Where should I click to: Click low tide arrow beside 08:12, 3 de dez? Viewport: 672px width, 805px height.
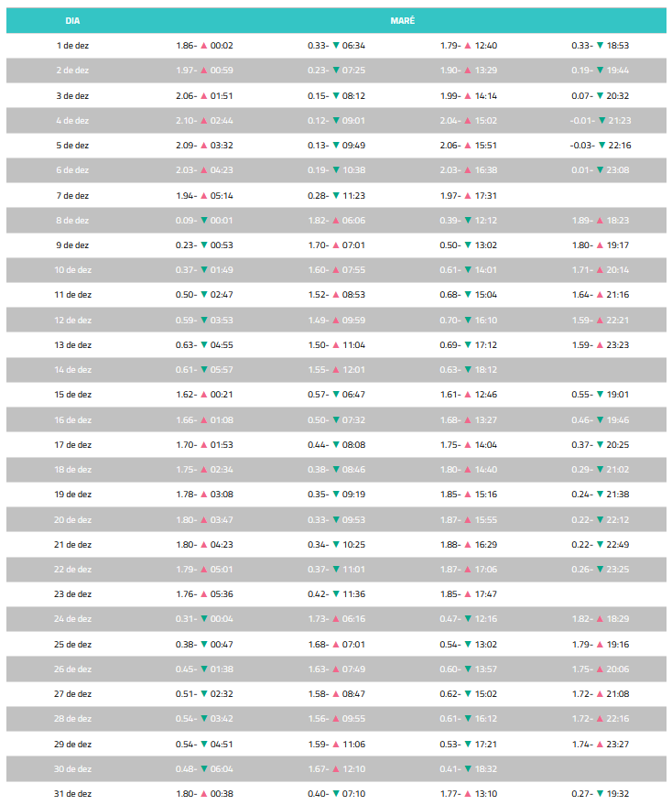coord(336,95)
